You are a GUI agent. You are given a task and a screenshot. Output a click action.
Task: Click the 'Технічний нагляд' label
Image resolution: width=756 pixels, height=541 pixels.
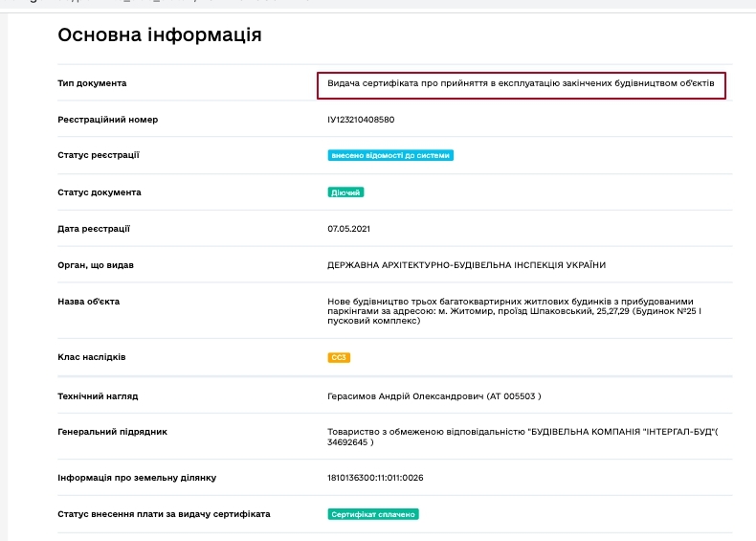(98, 396)
